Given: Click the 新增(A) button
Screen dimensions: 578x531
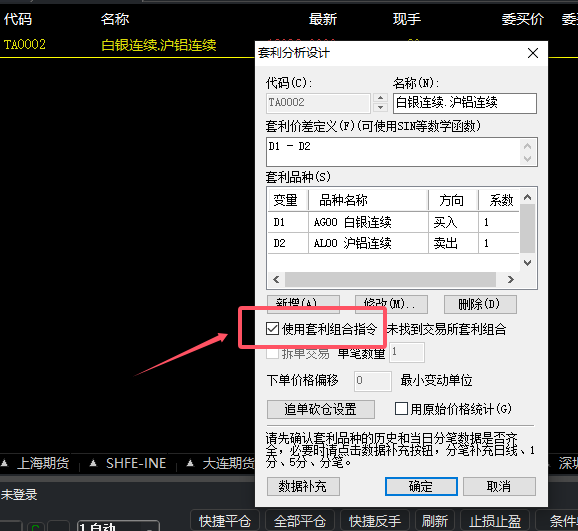Looking at the screenshot, I should point(303,304).
